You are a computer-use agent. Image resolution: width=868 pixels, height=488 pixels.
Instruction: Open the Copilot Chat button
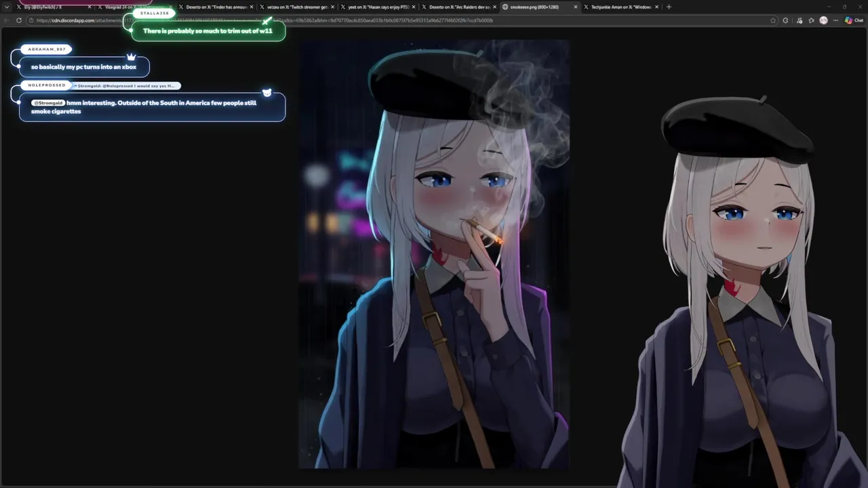click(x=853, y=20)
